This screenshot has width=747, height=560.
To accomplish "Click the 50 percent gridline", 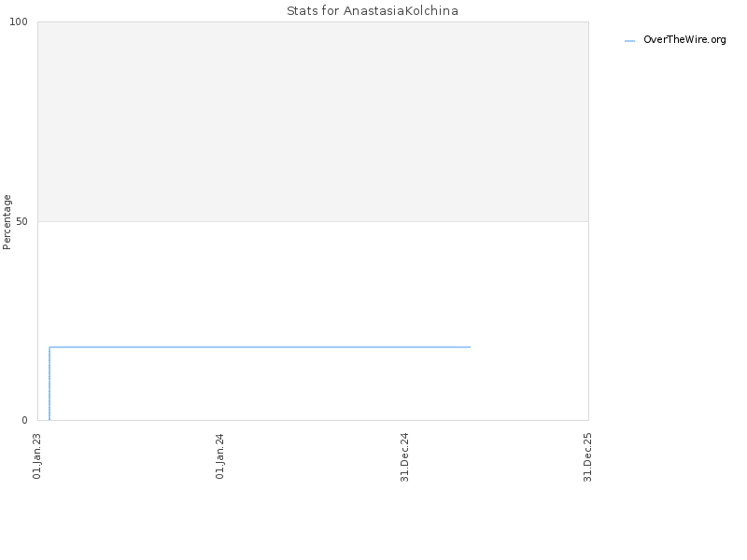I will click(313, 221).
